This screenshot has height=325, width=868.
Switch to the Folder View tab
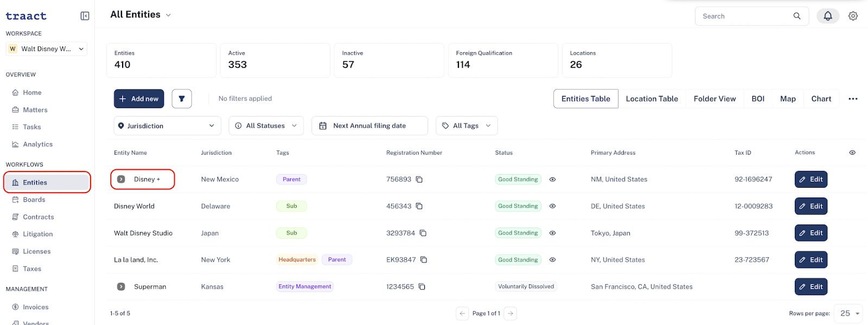point(714,99)
